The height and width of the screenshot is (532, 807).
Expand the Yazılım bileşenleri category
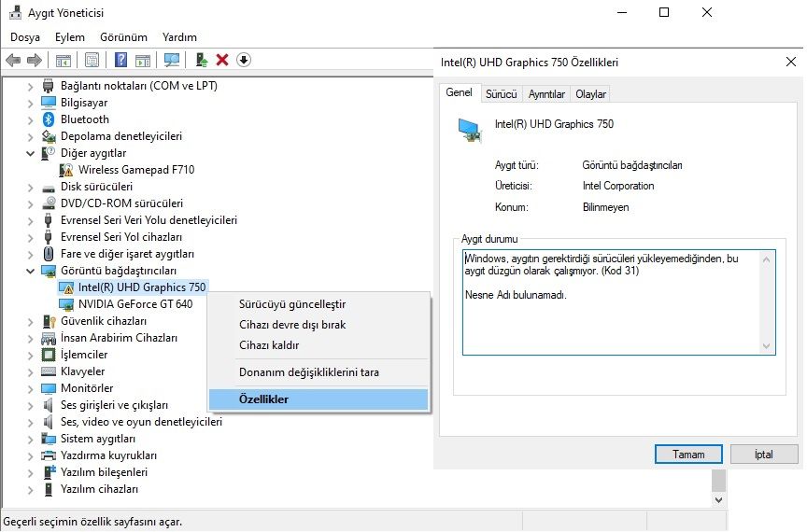[31, 473]
